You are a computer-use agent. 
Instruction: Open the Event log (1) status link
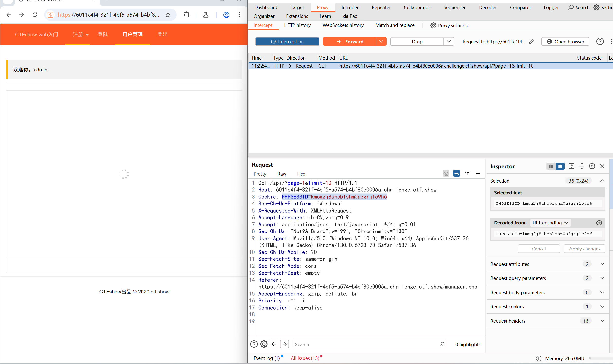coord(267,358)
